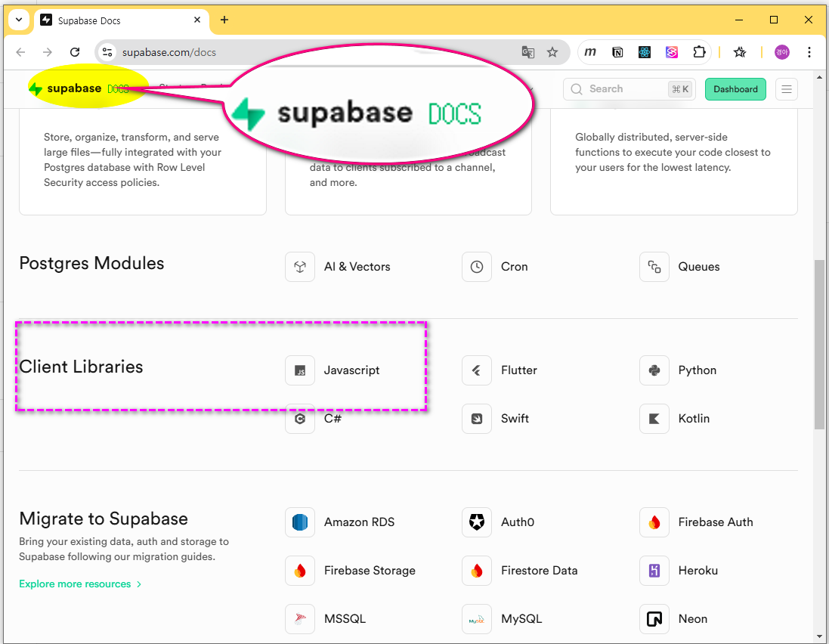Open the Amazon RDS migration guide
829x644 pixels.
pyautogui.click(x=300, y=522)
